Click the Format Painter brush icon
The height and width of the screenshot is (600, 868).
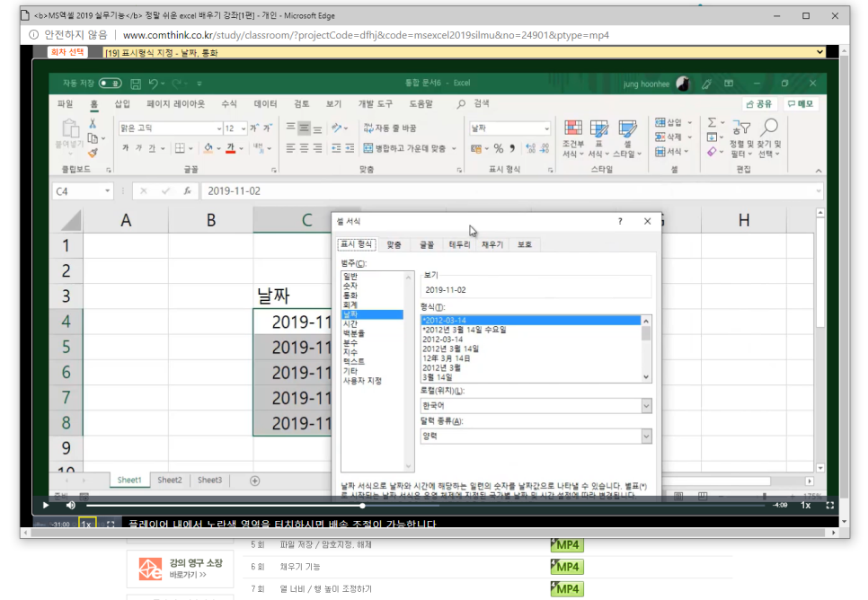coord(93,152)
